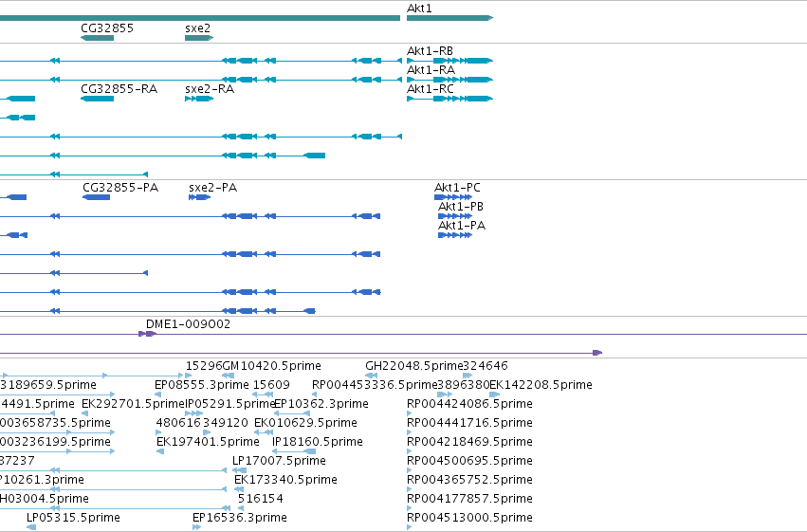Click the LP05315.5prime label

click(x=73, y=518)
